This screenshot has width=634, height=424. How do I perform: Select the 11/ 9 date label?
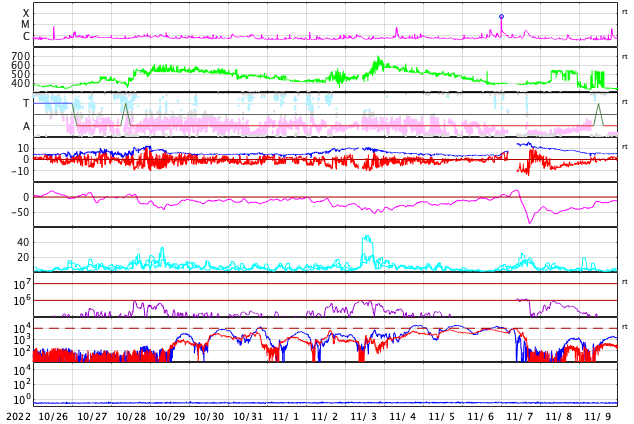(x=598, y=417)
